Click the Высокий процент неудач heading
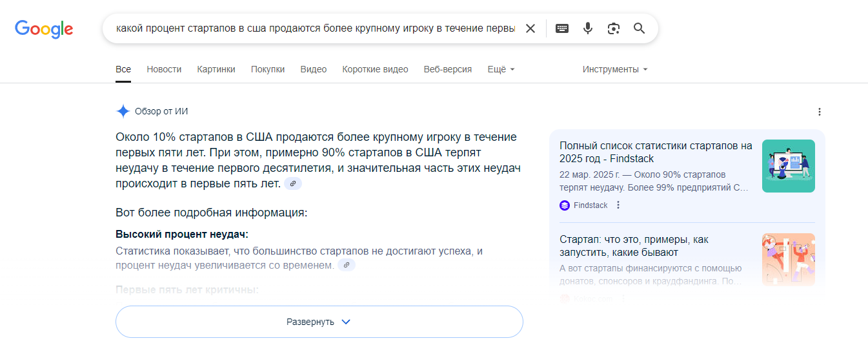The height and width of the screenshot is (345, 868). pyautogui.click(x=182, y=234)
